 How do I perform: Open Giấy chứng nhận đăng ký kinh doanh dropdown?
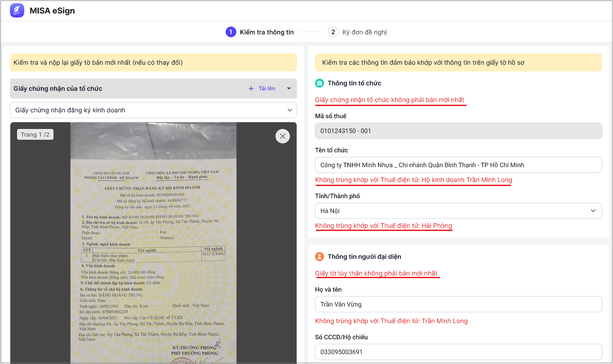(x=153, y=110)
